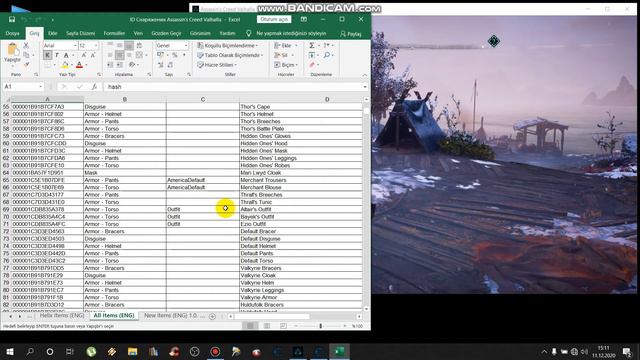Switch to the Ekle ribbon tab
This screenshot has height=360, width=640.
coord(53,33)
